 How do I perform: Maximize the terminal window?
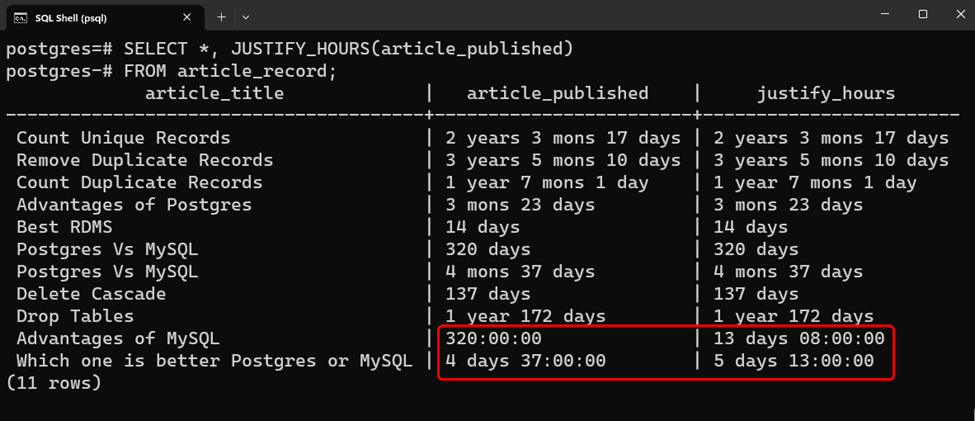(923, 14)
